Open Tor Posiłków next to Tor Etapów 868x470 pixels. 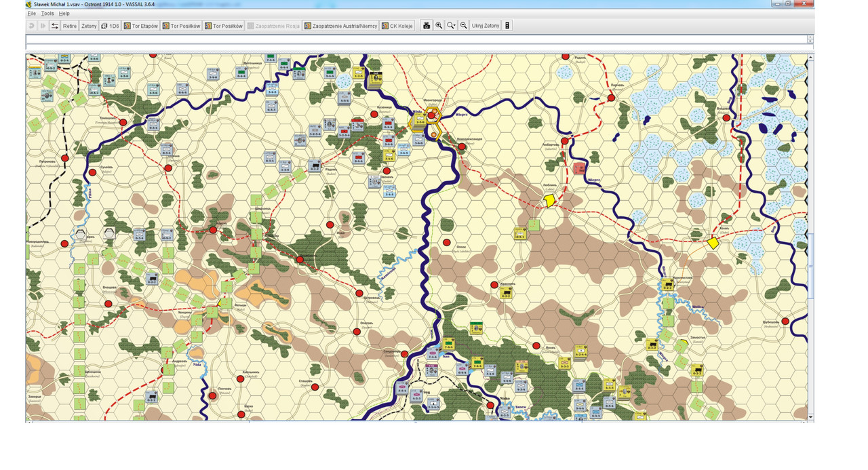pyautogui.click(x=181, y=26)
